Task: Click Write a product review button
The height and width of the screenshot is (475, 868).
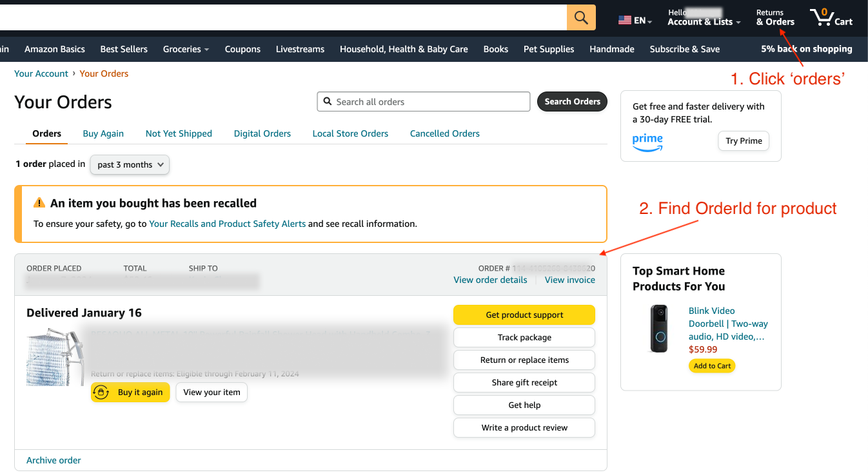Action: point(524,427)
